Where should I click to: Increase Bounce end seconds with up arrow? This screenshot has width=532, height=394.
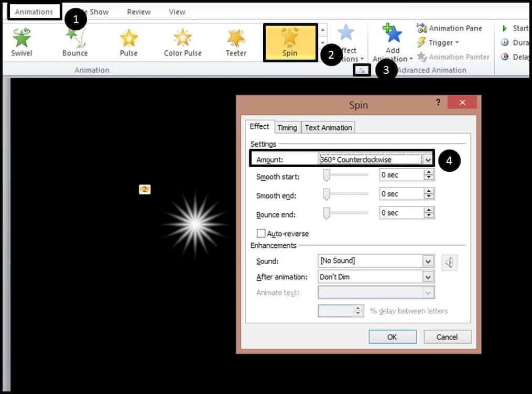(x=429, y=210)
